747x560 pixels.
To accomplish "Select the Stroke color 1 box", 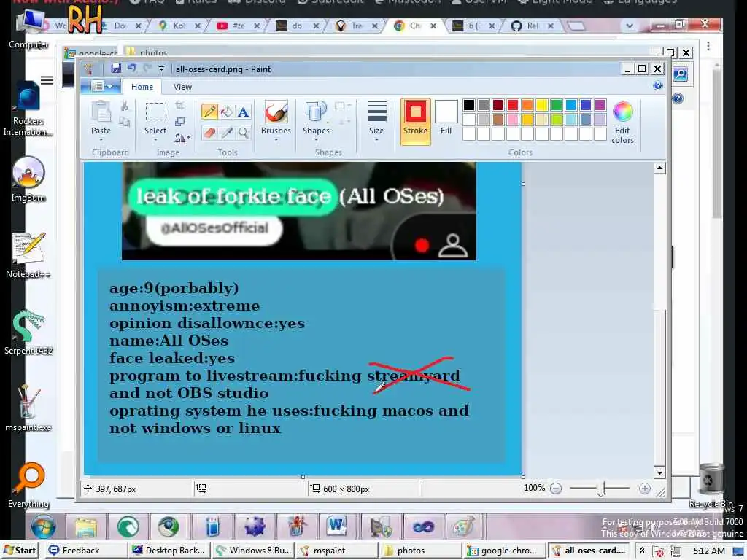I will (x=415, y=122).
